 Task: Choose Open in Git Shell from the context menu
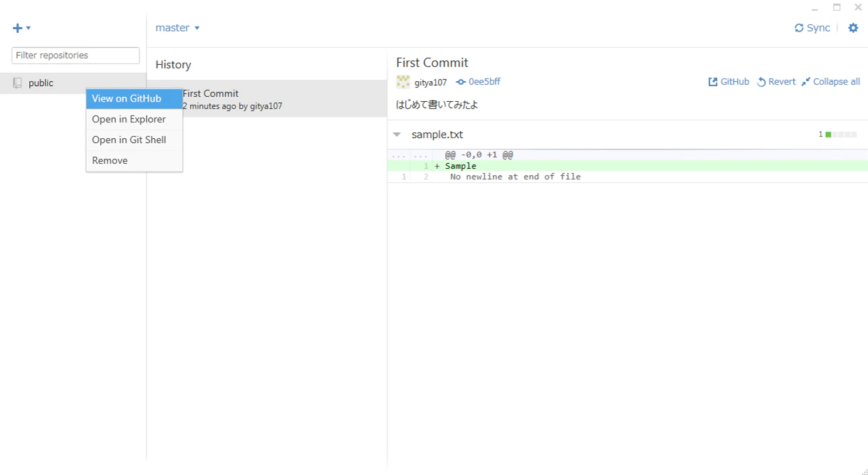tap(134, 140)
